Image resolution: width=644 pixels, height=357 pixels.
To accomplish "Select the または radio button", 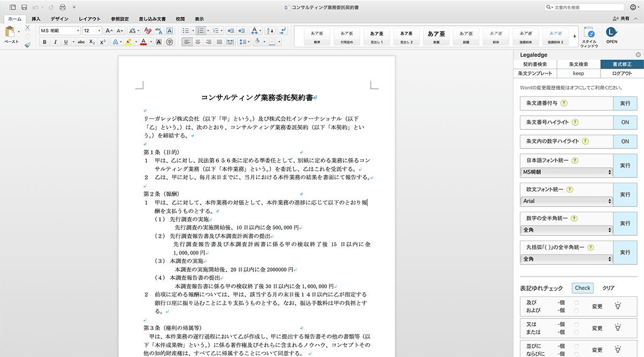I will pyautogui.click(x=576, y=332).
